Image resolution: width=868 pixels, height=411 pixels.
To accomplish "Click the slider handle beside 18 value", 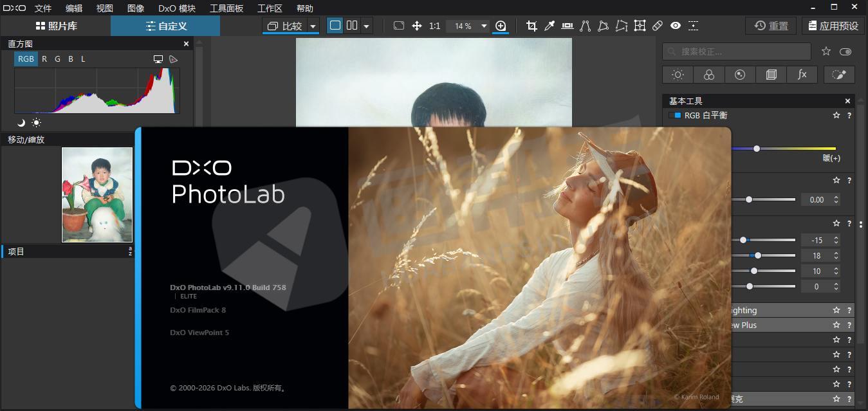I will (x=758, y=255).
